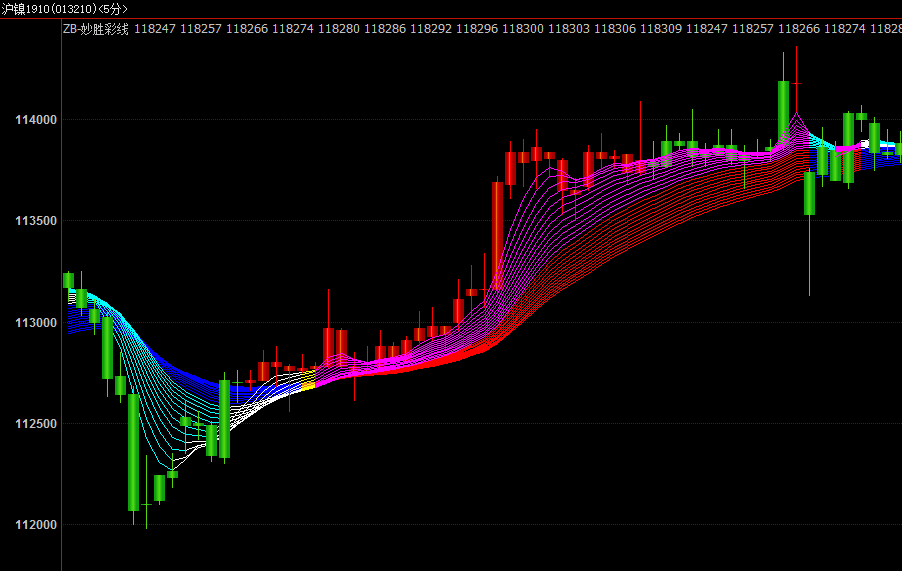Click the 114000 price axis label

tap(36, 120)
